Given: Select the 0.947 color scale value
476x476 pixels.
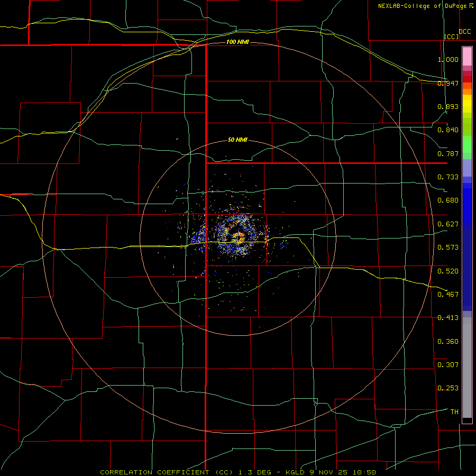Looking at the screenshot, I should click(448, 83).
